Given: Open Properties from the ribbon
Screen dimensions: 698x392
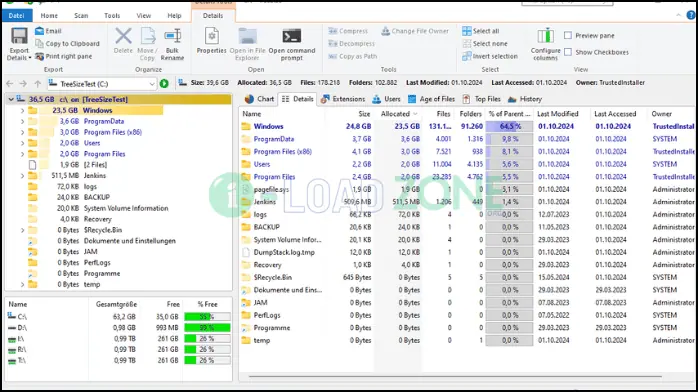Looking at the screenshot, I should point(211,41).
